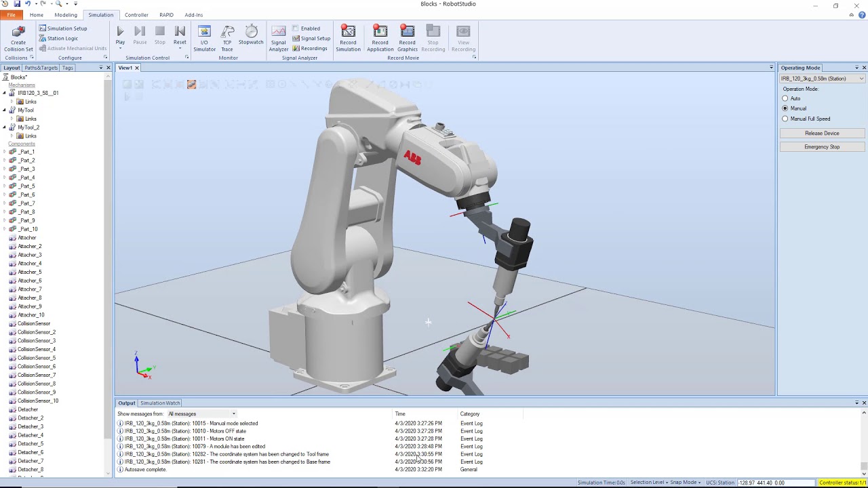Image resolution: width=868 pixels, height=488 pixels.
Task: Select Detacher_2 in layout tree
Action: [x=31, y=418]
